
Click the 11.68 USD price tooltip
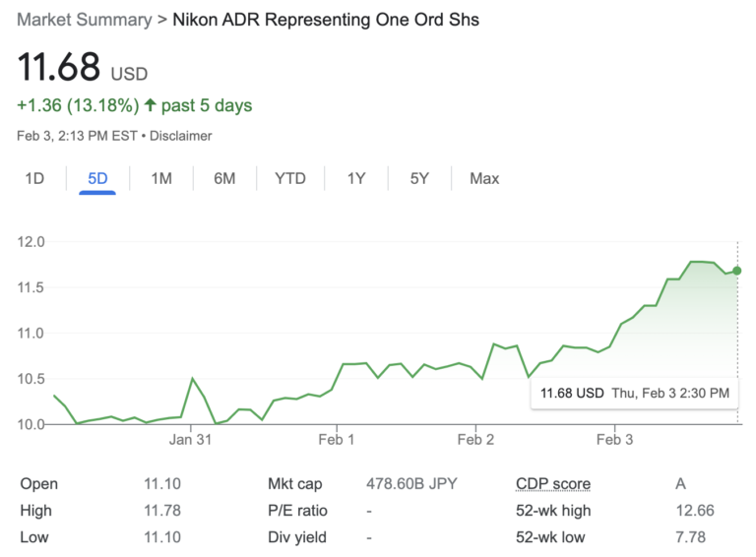(x=635, y=394)
